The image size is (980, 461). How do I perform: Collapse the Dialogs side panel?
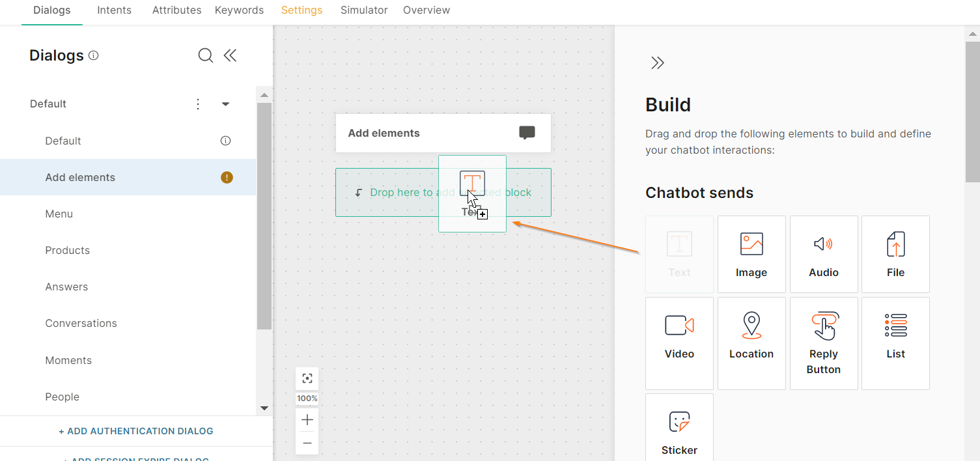[230, 56]
